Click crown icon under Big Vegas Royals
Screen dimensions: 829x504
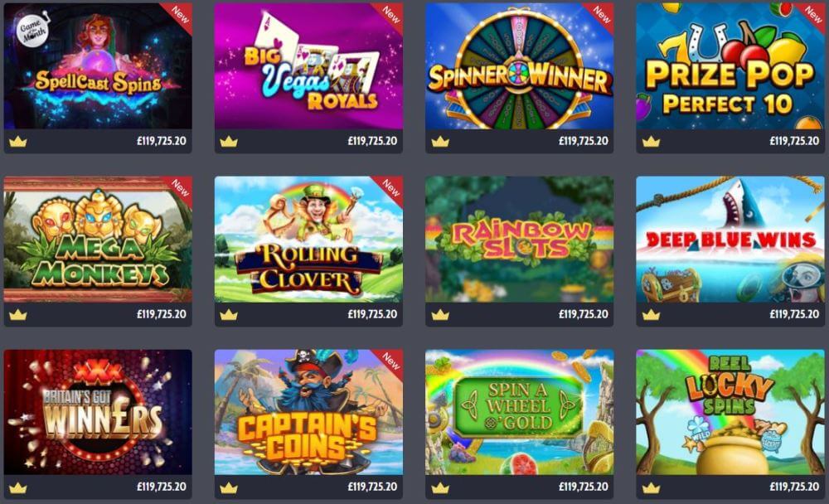click(x=229, y=142)
